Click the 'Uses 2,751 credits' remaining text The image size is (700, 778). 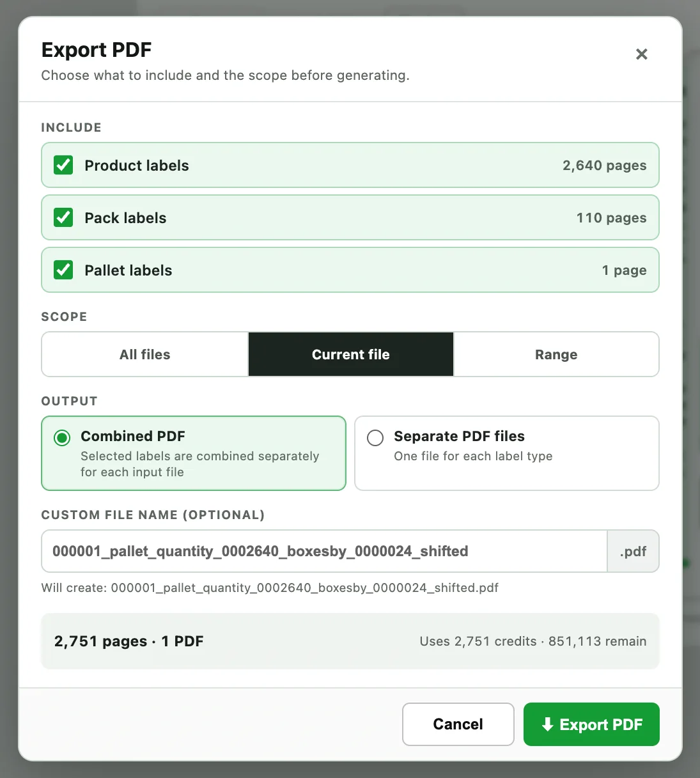click(533, 641)
